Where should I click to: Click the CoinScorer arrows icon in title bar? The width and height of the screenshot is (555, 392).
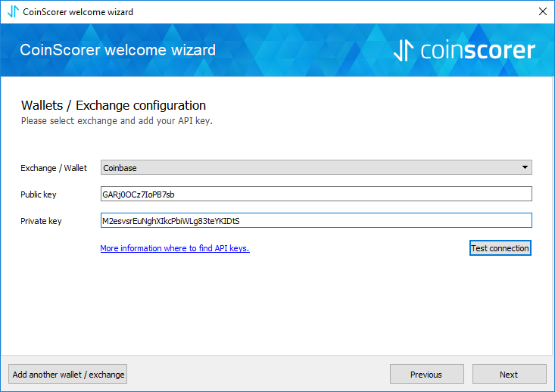pos(13,11)
